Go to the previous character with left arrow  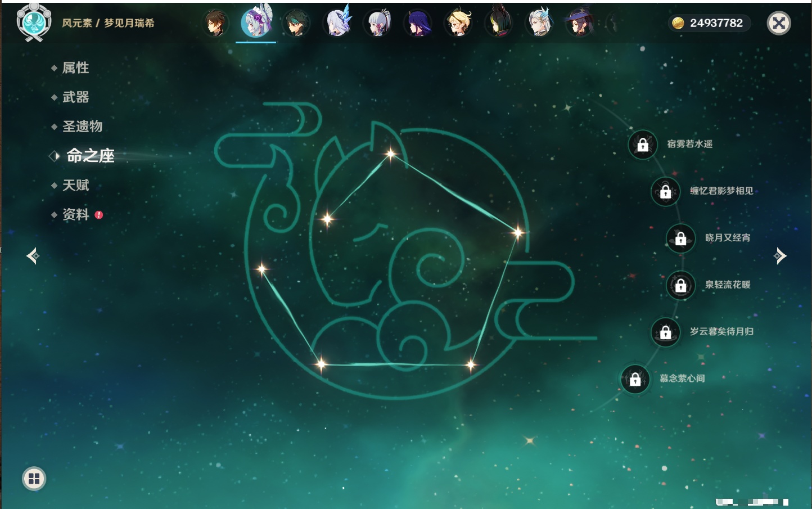[x=33, y=256]
